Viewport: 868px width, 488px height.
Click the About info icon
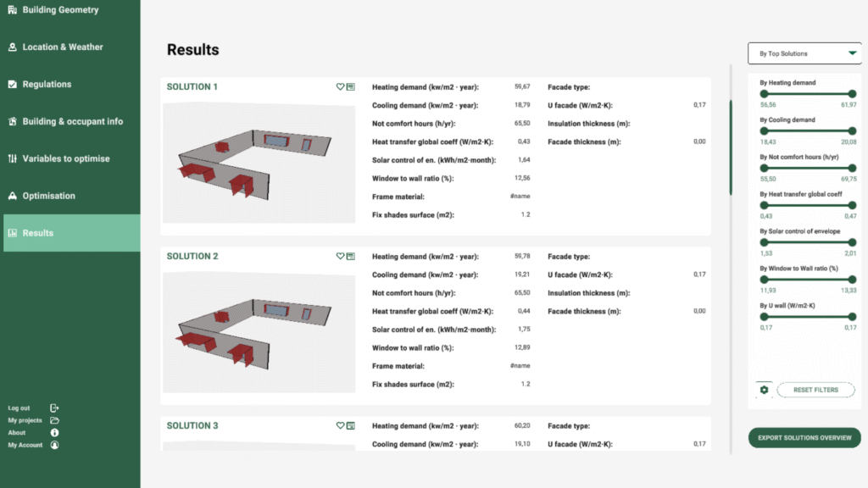point(54,432)
